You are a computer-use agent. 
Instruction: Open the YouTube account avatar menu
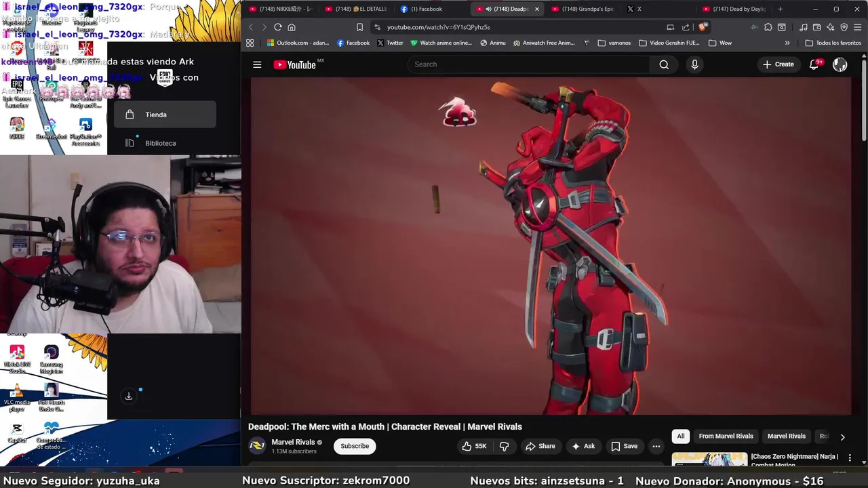click(x=840, y=64)
